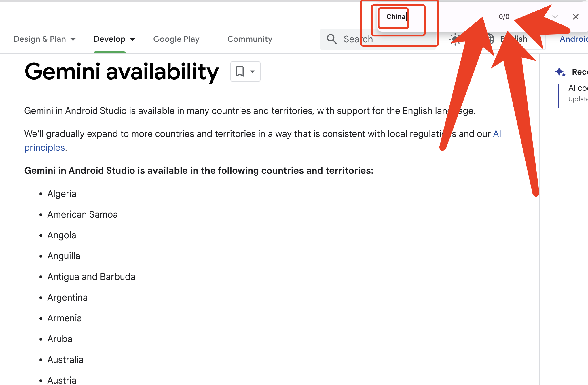Go to next find result chevron
588x385 pixels.
[555, 17]
